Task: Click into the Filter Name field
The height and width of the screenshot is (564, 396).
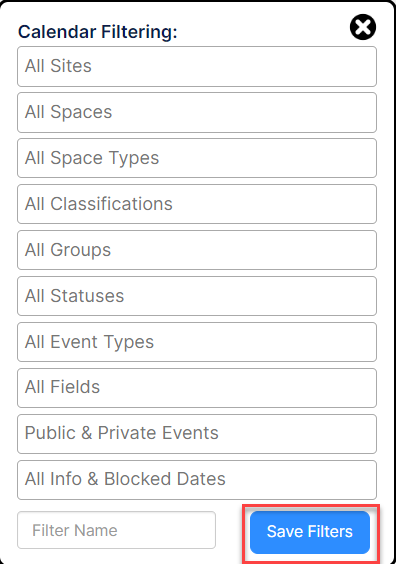Action: tap(117, 530)
